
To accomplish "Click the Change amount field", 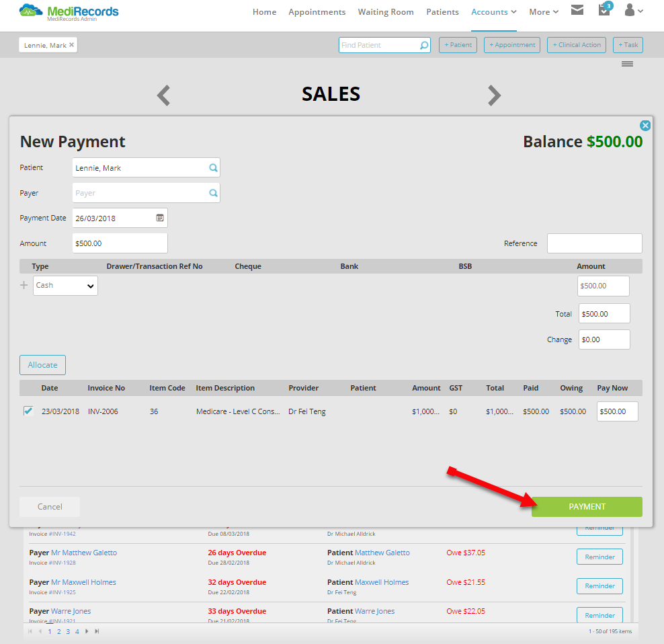I will click(604, 339).
